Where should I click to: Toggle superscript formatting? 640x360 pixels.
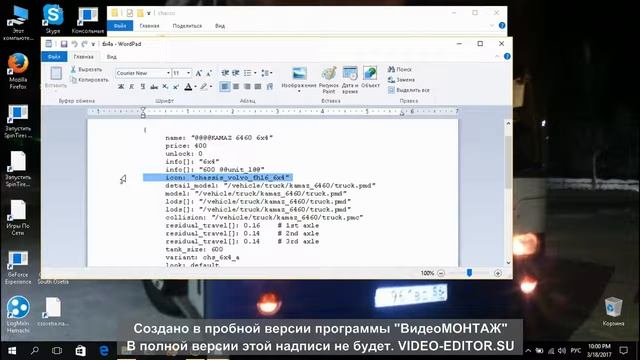coord(176,87)
